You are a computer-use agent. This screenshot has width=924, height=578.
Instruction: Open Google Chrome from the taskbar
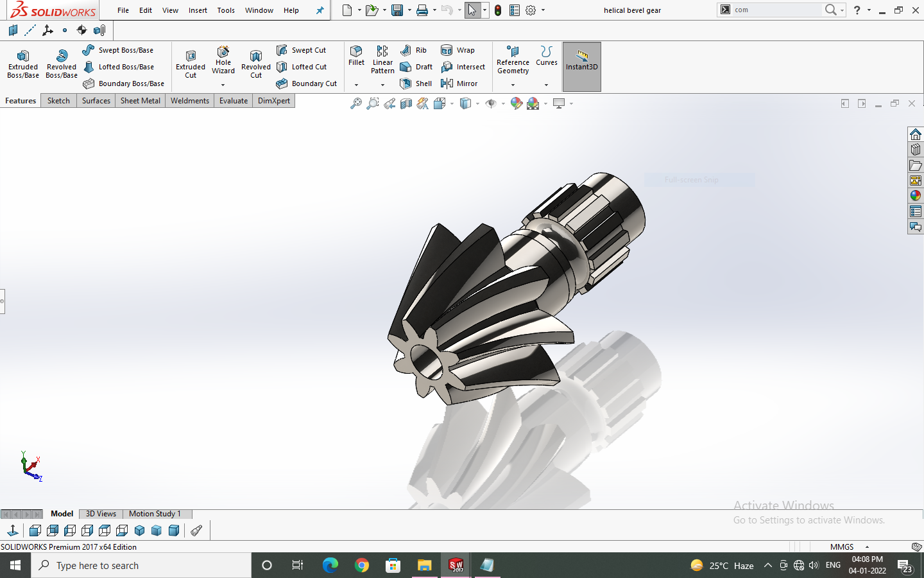pos(362,566)
